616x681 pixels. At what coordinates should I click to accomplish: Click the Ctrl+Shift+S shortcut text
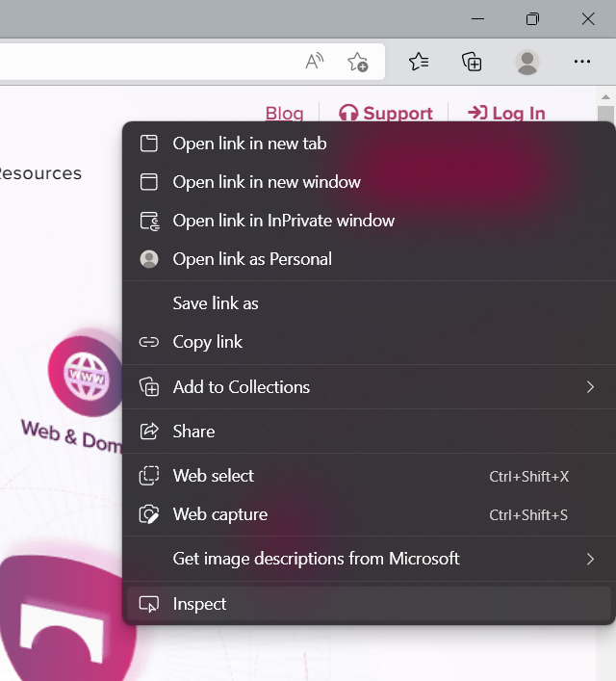tap(528, 515)
